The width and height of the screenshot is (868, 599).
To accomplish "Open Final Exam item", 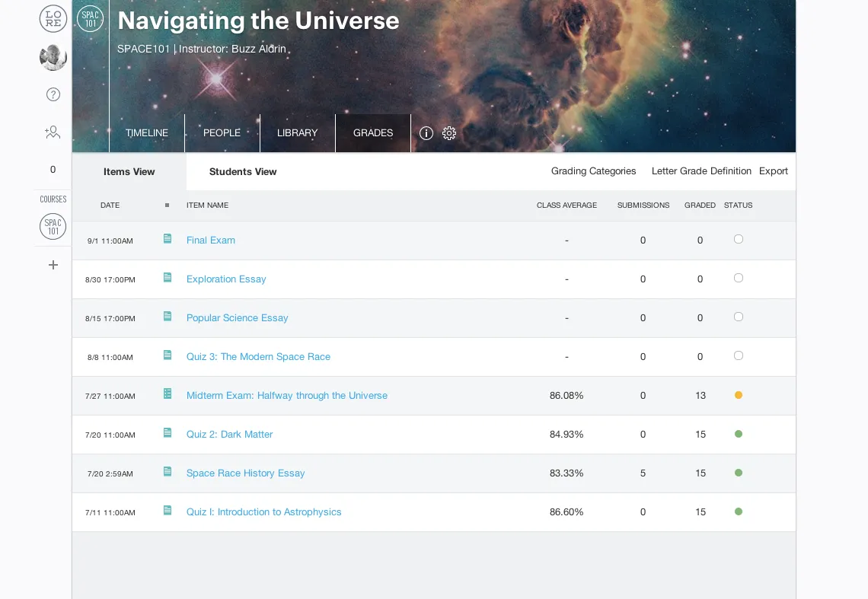I will 211,241.
